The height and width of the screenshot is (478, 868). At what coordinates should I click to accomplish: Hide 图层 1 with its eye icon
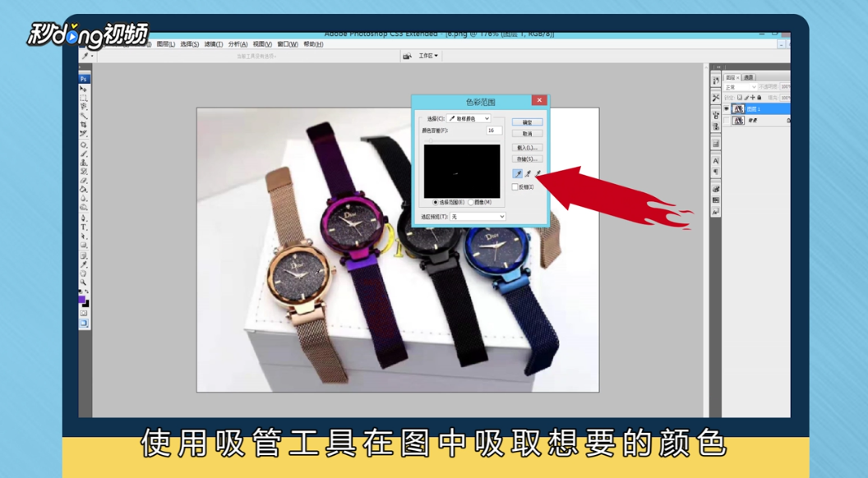pyautogui.click(x=727, y=109)
